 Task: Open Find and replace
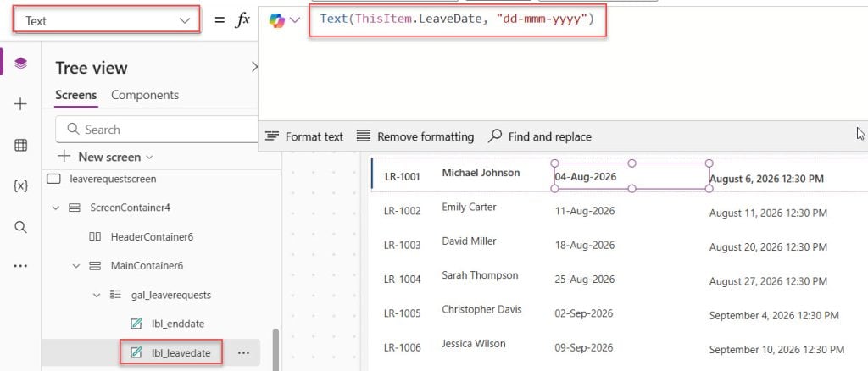540,136
